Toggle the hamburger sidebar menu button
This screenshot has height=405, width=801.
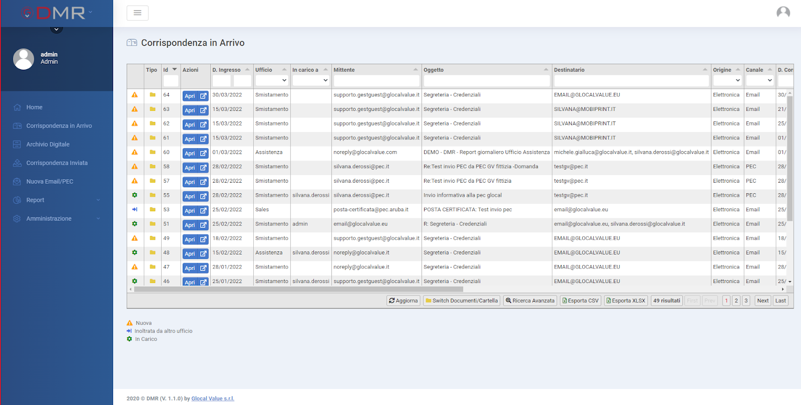[137, 13]
